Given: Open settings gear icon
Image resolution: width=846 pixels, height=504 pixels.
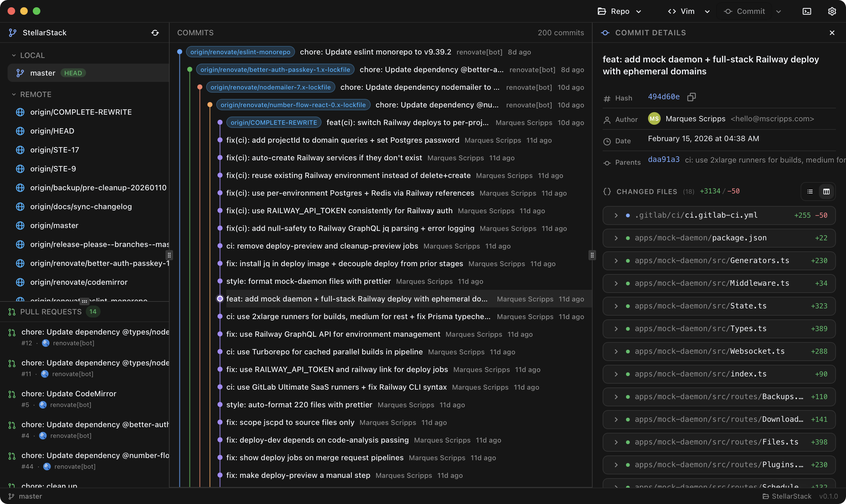Looking at the screenshot, I should (832, 12).
